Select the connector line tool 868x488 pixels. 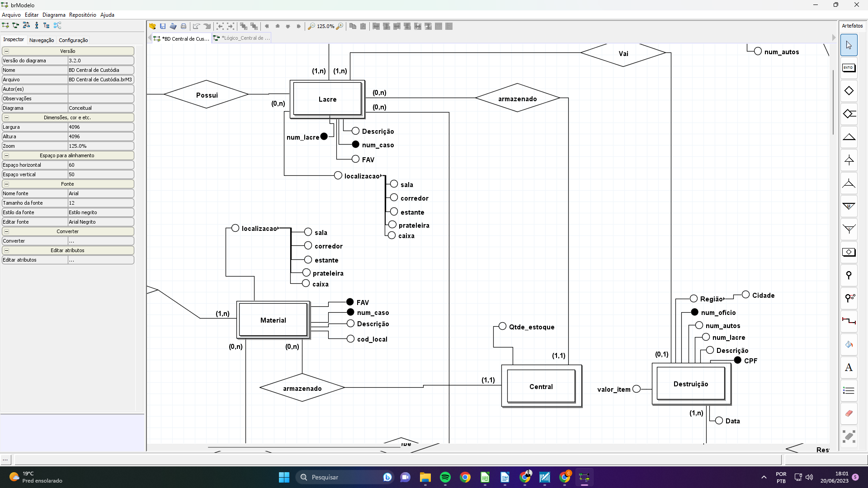point(849,321)
